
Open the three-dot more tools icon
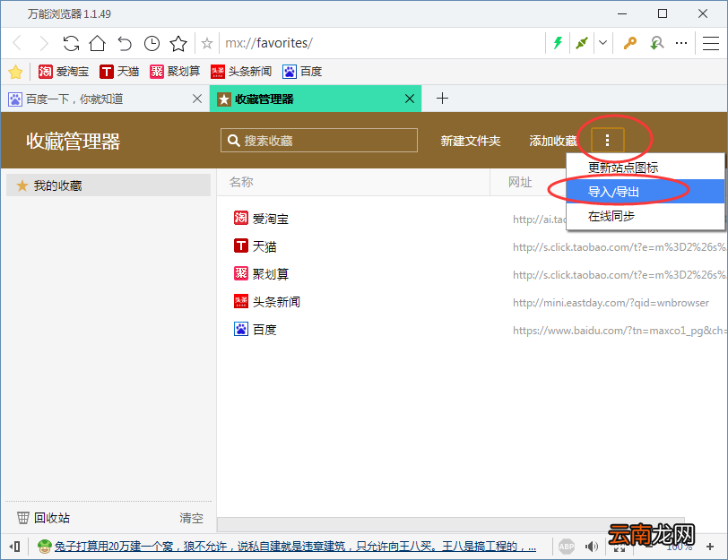coord(681,43)
